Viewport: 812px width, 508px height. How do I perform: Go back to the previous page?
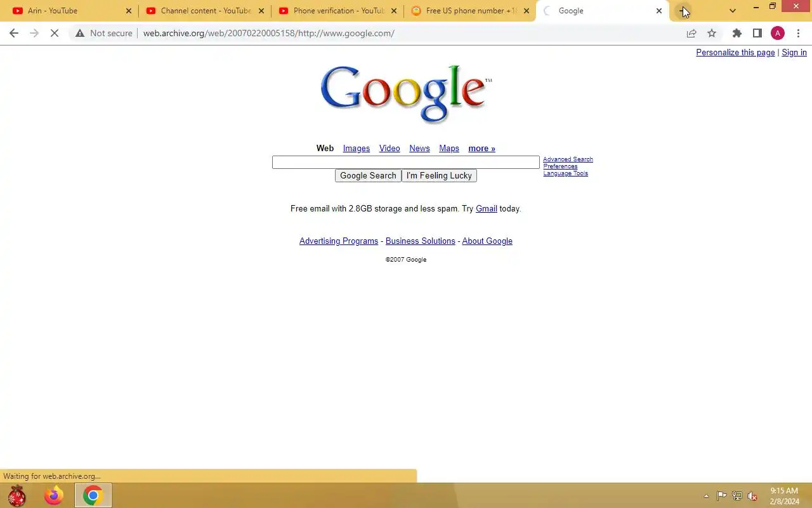tap(14, 33)
